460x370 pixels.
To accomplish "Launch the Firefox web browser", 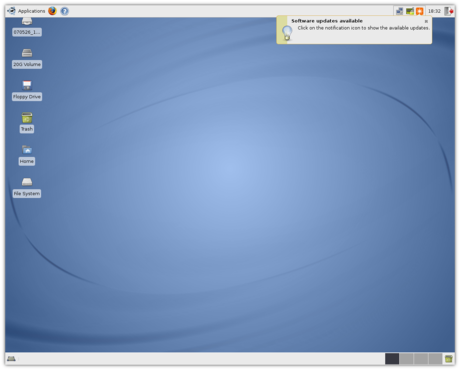I will coord(52,11).
